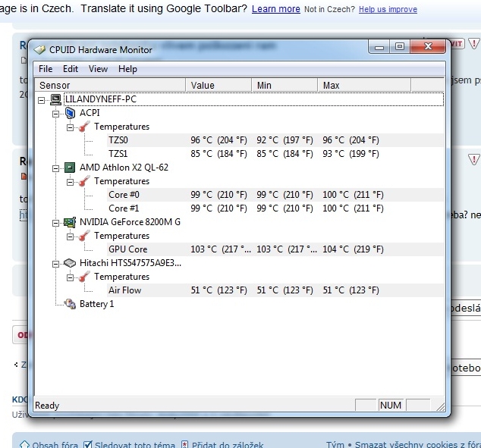Click the ACPI shield icon
The width and height of the screenshot is (481, 448).
click(70, 113)
